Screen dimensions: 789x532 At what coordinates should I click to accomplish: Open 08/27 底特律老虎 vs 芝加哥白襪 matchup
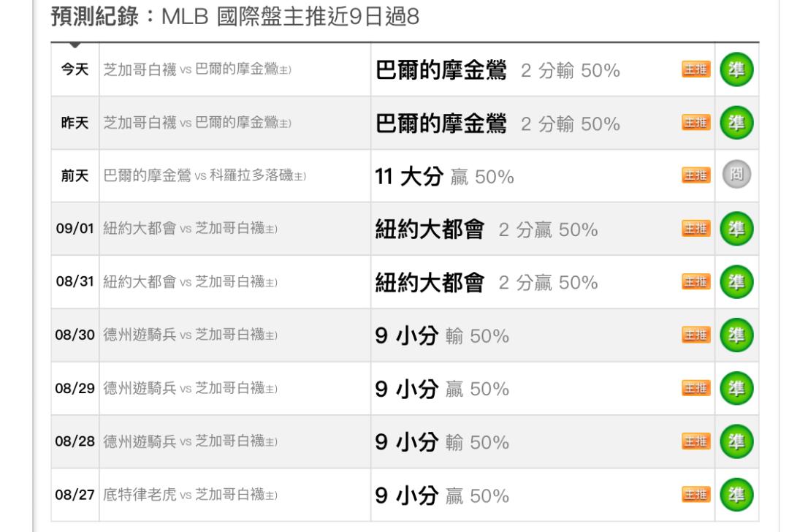click(190, 495)
